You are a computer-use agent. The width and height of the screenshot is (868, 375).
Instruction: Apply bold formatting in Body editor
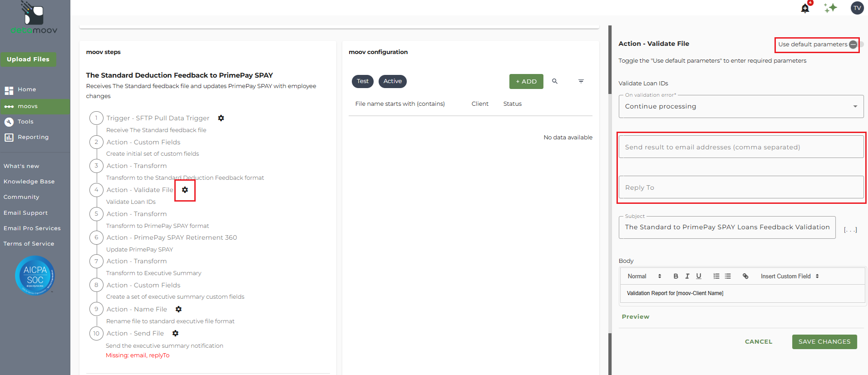[x=676, y=276]
